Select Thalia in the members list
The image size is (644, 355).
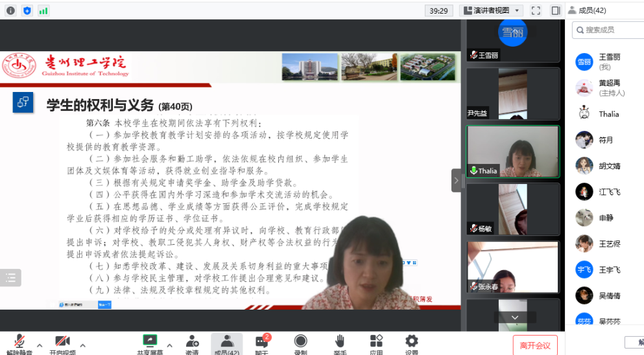608,114
